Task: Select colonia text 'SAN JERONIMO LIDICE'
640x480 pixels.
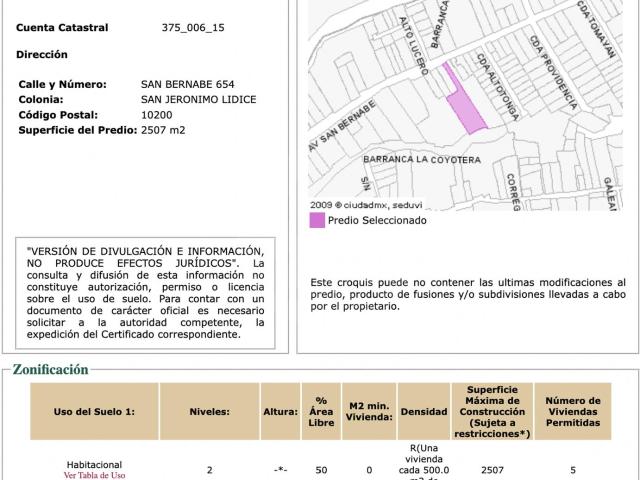Action: pyautogui.click(x=198, y=100)
